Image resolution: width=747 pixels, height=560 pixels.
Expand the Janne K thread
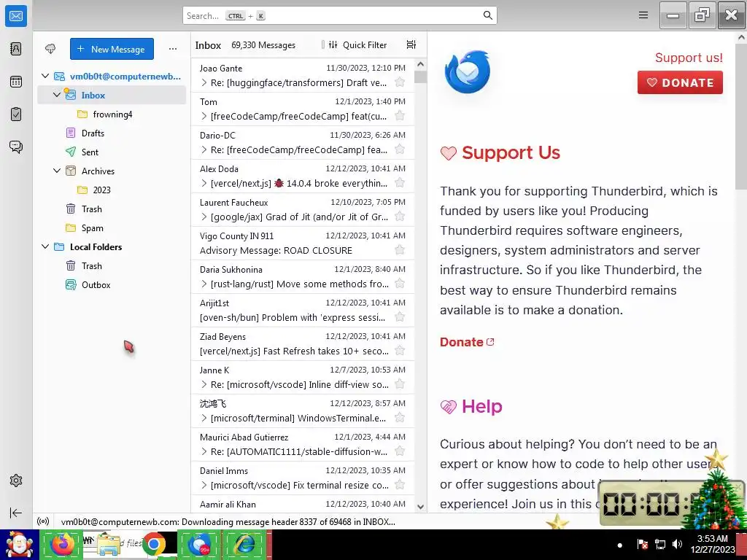coord(204,384)
